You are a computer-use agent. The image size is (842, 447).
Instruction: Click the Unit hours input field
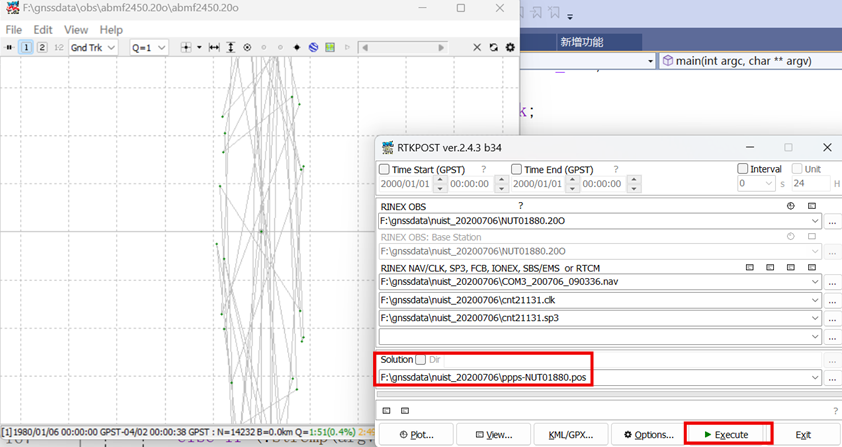pos(811,184)
